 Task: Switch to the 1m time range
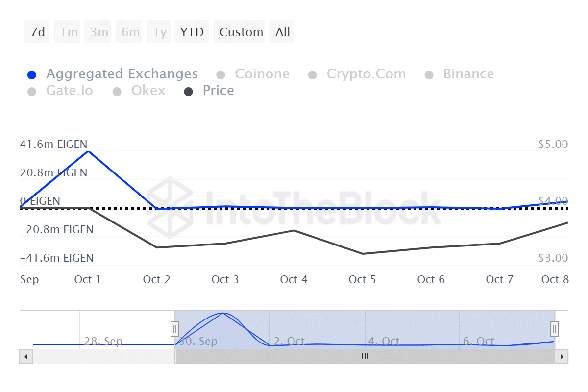click(x=67, y=31)
